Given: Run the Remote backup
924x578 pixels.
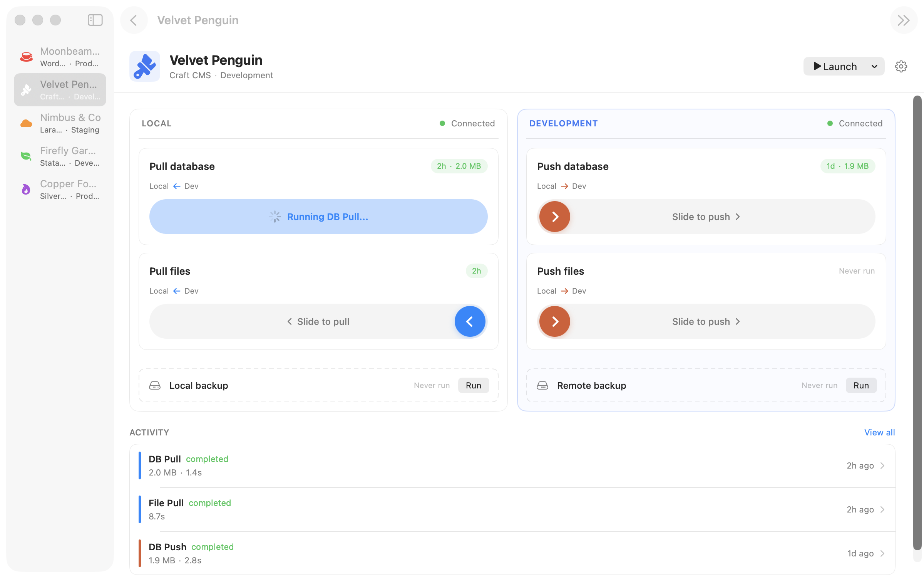Looking at the screenshot, I should coord(861,385).
